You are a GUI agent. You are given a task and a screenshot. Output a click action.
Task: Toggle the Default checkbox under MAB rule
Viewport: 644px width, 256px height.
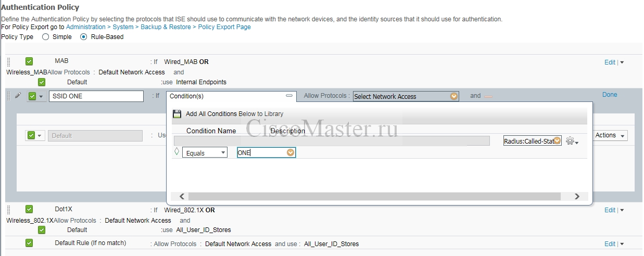(x=42, y=82)
